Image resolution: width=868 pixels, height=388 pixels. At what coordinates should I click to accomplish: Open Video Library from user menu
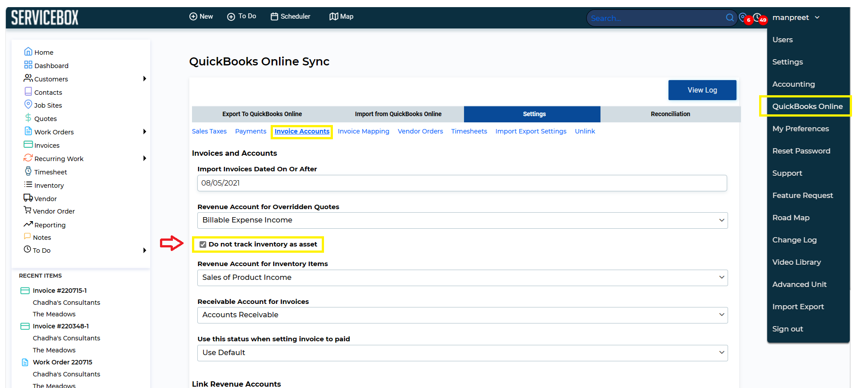pos(796,262)
